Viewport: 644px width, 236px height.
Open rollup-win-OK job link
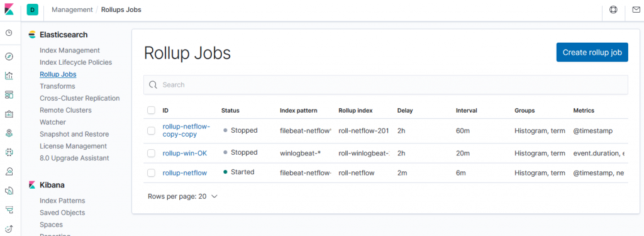(185, 153)
